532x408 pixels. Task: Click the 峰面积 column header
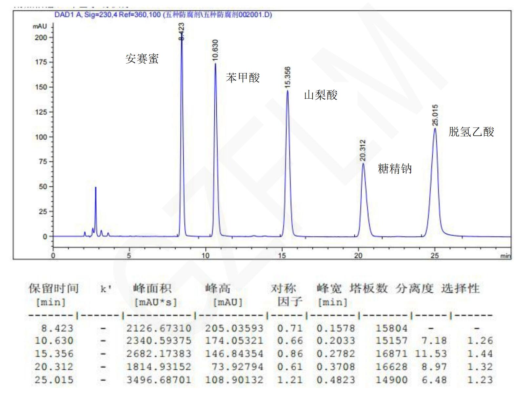point(152,289)
